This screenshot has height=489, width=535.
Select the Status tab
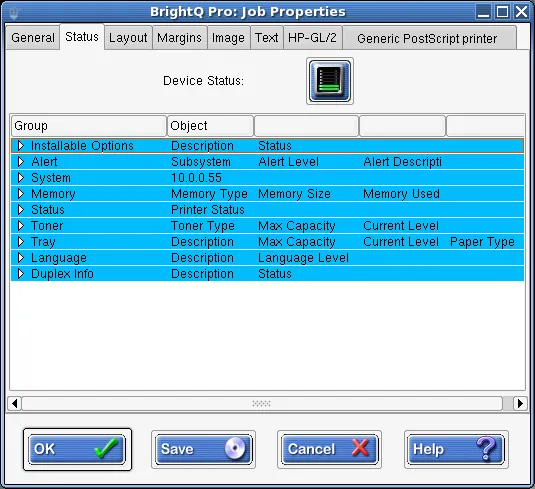tap(82, 37)
